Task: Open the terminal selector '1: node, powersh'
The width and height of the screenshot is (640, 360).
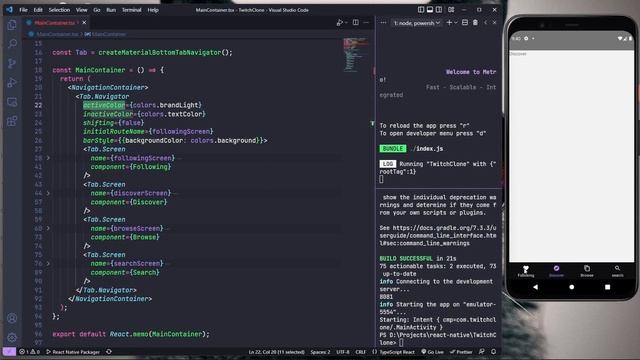Action: tap(416, 23)
